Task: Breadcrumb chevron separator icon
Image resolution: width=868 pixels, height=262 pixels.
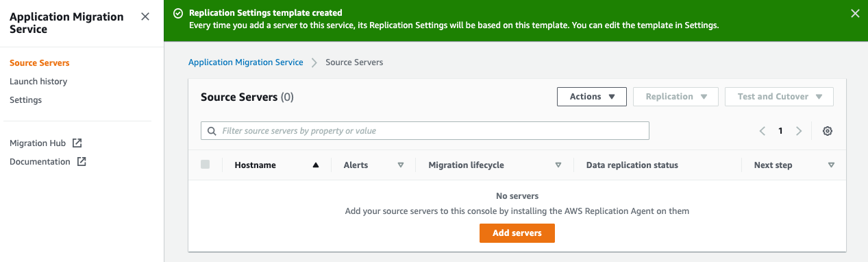Action: [x=314, y=62]
